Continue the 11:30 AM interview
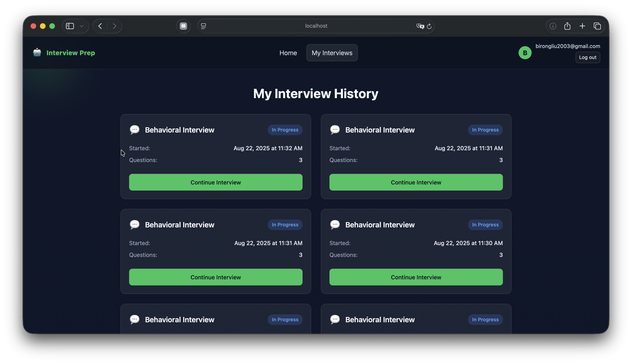The height and width of the screenshot is (364, 632). (416, 277)
